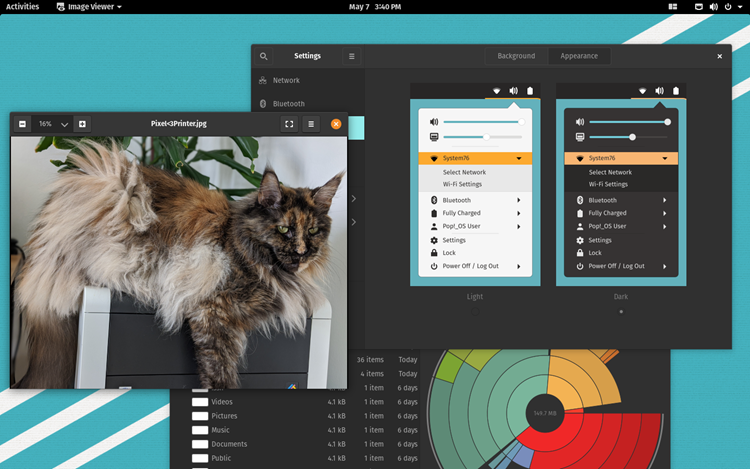Click the Settings title in sidebar header
The height and width of the screenshot is (469, 750).
click(x=307, y=56)
